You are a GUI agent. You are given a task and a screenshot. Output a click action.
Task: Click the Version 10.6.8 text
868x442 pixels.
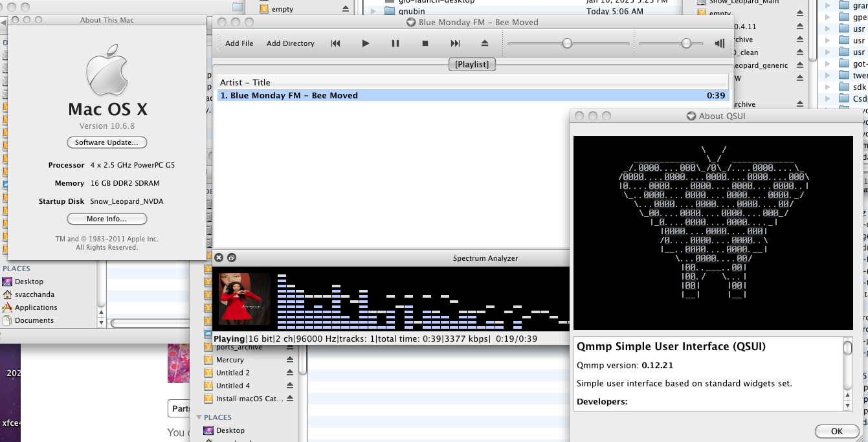tap(107, 126)
